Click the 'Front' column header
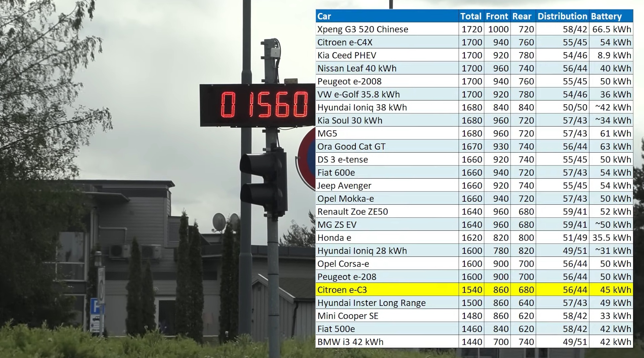 tap(497, 16)
